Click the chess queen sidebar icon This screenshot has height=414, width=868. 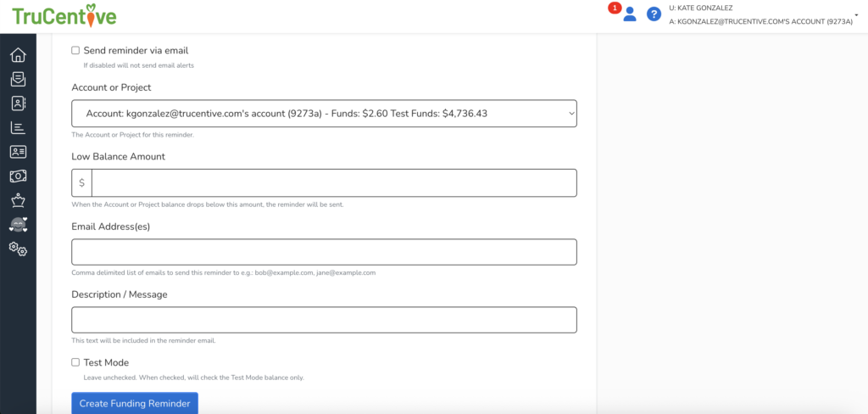(x=18, y=200)
